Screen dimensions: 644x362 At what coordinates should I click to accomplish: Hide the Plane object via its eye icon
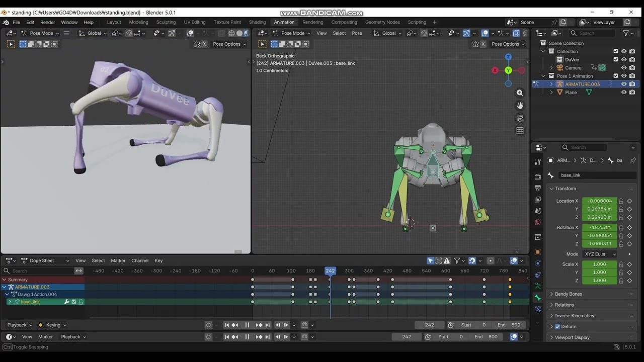pos(624,93)
